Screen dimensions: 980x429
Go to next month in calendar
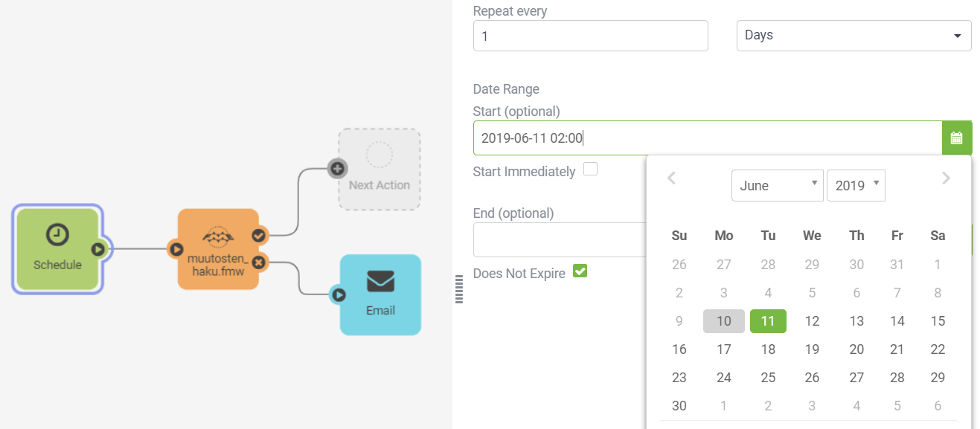[946, 178]
